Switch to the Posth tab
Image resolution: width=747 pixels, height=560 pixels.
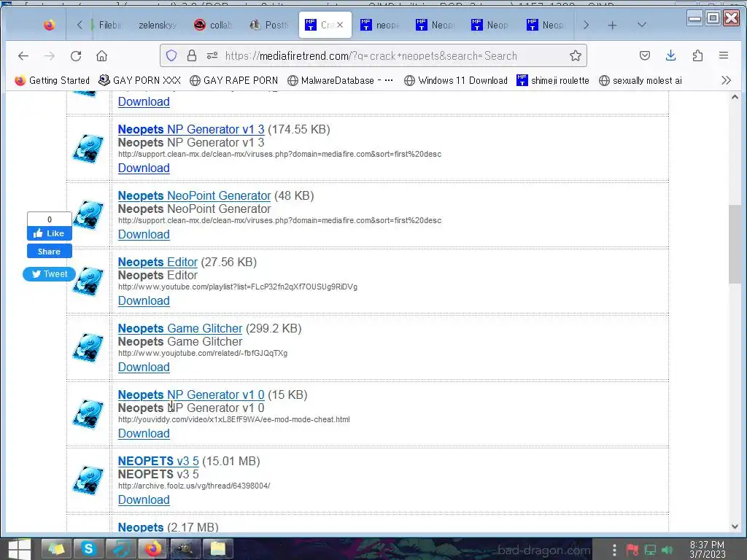pyautogui.click(x=270, y=25)
